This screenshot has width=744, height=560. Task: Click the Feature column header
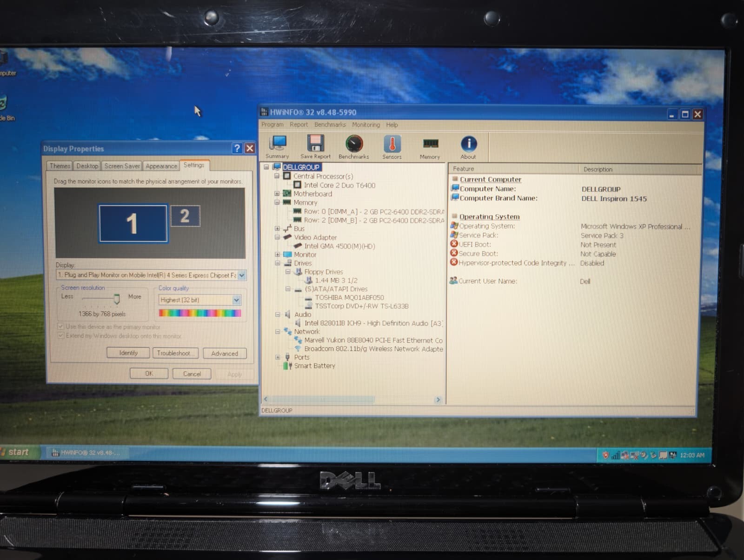point(514,169)
